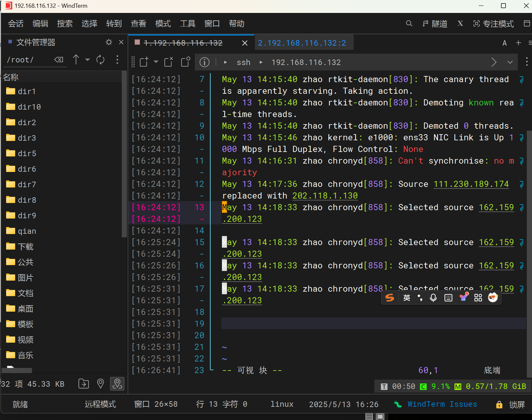Click the split-pane close icon in terminal toolbar
This screenshot has width=532, height=420.
coord(169,62)
